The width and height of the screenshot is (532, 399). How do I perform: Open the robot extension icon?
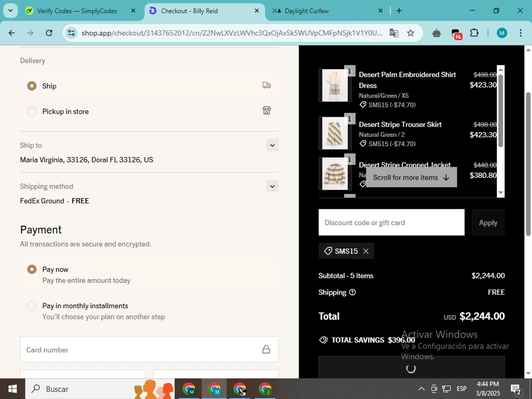pyautogui.click(x=437, y=33)
